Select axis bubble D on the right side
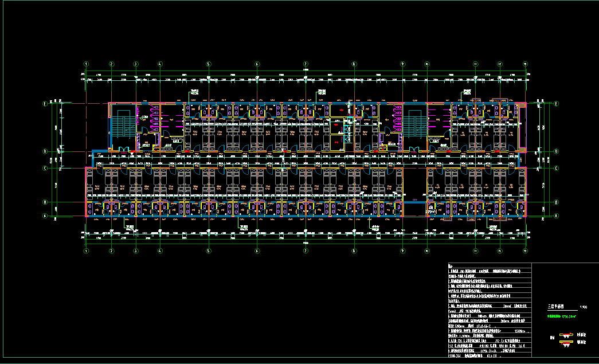 (x=557, y=152)
